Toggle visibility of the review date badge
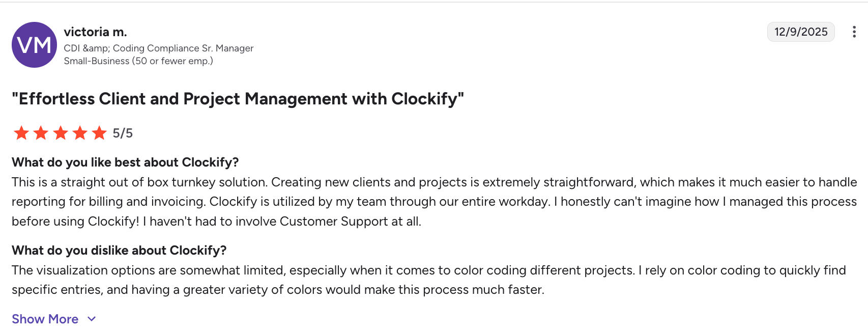Image resolution: width=868 pixels, height=331 pixels. click(x=800, y=32)
